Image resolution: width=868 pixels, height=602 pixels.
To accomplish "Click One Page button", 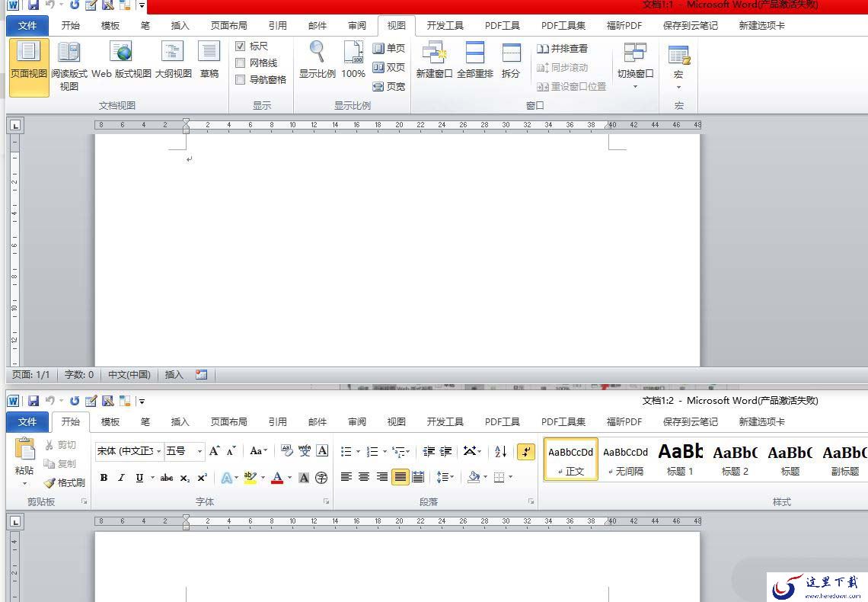I will 388,48.
